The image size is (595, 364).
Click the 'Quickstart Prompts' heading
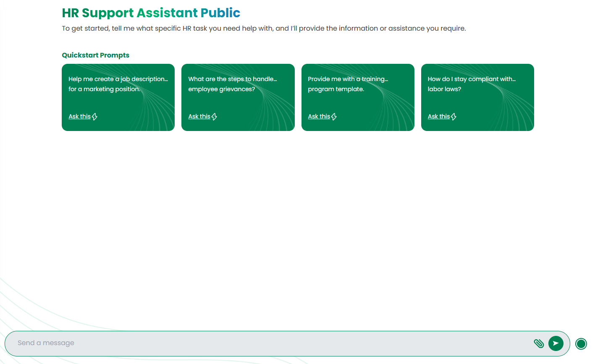click(95, 55)
